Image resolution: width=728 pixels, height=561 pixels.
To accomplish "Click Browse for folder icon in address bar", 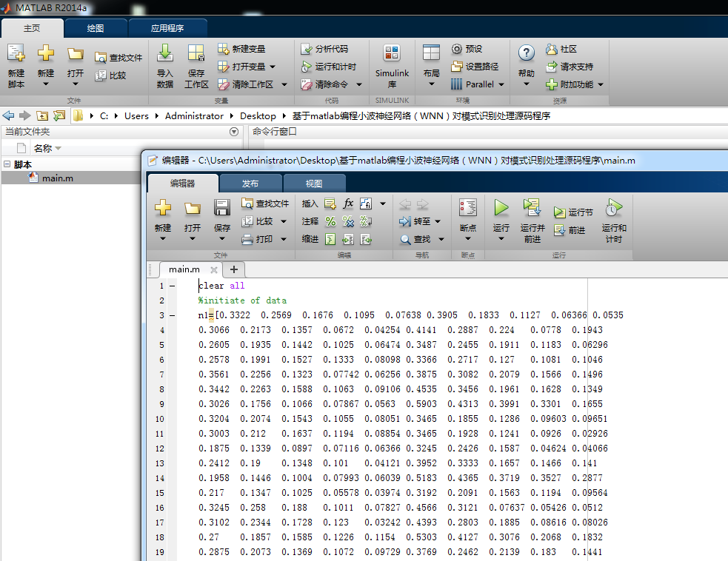I will tap(59, 115).
